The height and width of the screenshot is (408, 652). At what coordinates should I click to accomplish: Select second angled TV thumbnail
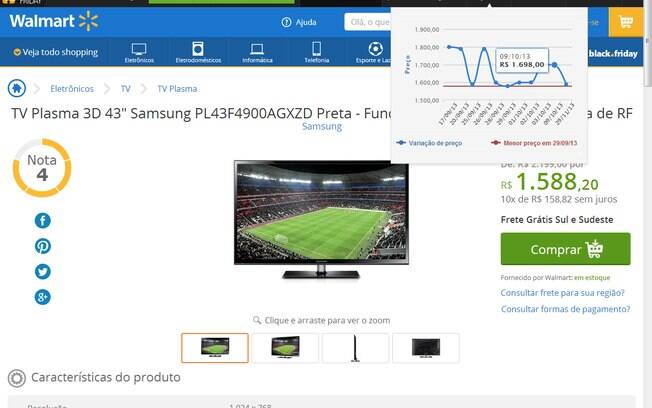[x=285, y=348]
